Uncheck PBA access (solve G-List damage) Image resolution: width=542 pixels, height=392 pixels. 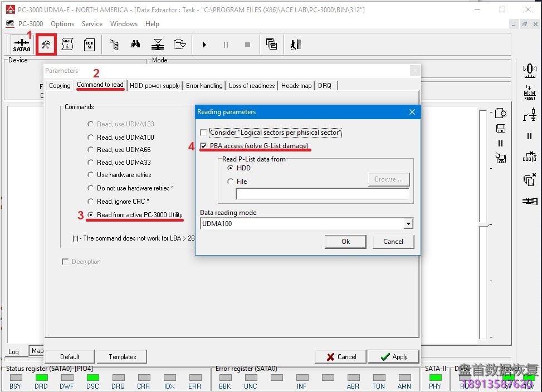click(204, 146)
